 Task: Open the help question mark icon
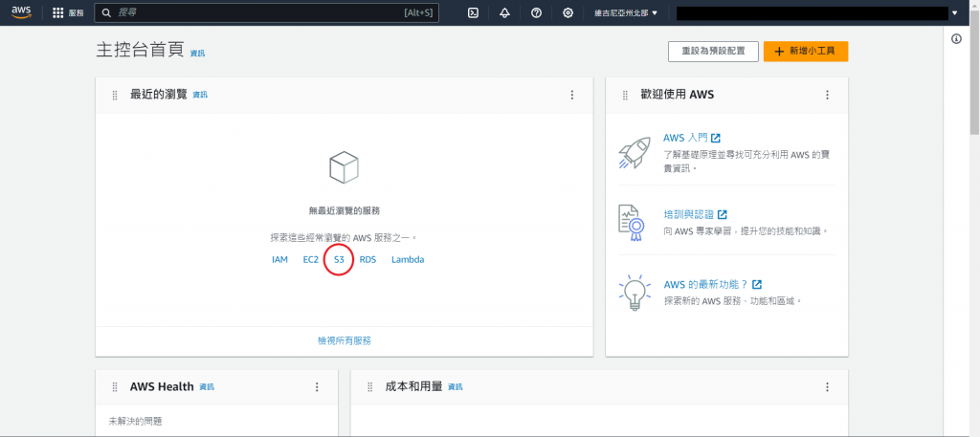point(536,12)
